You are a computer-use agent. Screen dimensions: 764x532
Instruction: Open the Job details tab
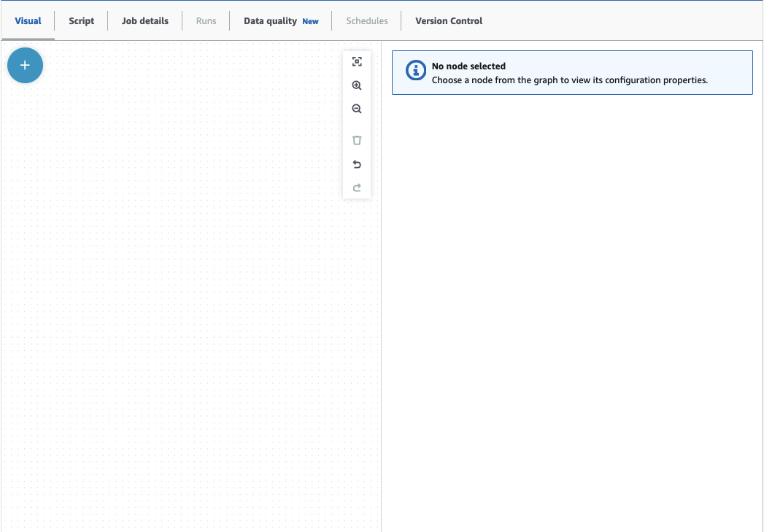point(144,21)
